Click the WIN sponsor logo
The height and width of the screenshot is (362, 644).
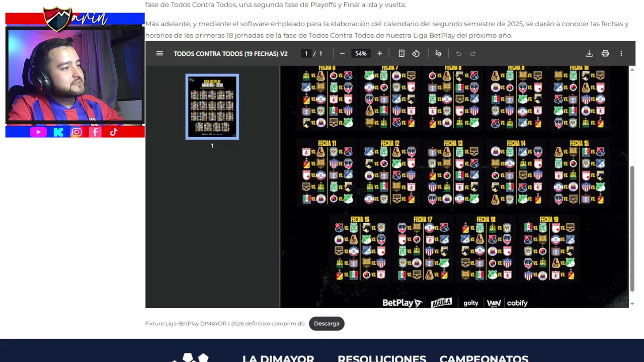click(x=494, y=303)
